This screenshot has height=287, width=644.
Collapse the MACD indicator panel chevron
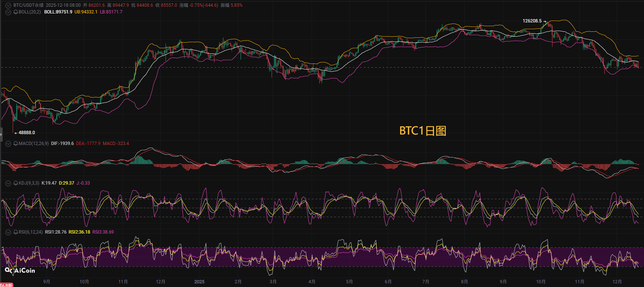(8, 144)
